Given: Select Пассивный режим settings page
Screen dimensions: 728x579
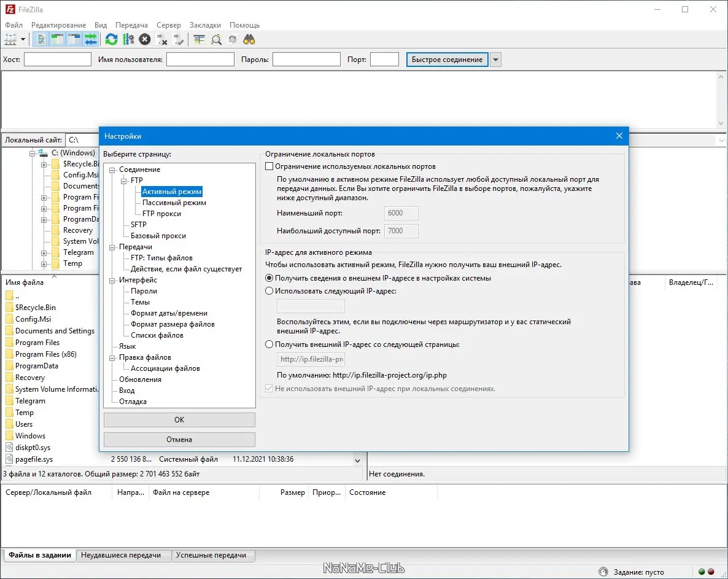Looking at the screenshot, I should click(x=174, y=203).
